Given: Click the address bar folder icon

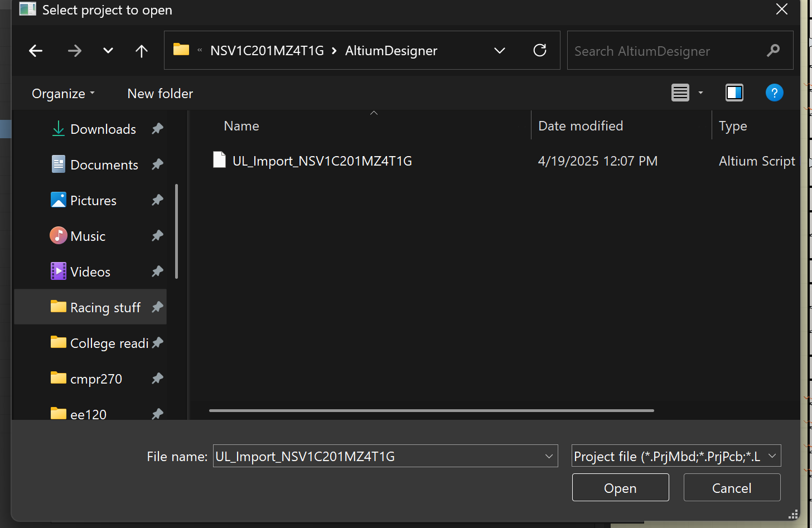Looking at the screenshot, I should tap(181, 50).
